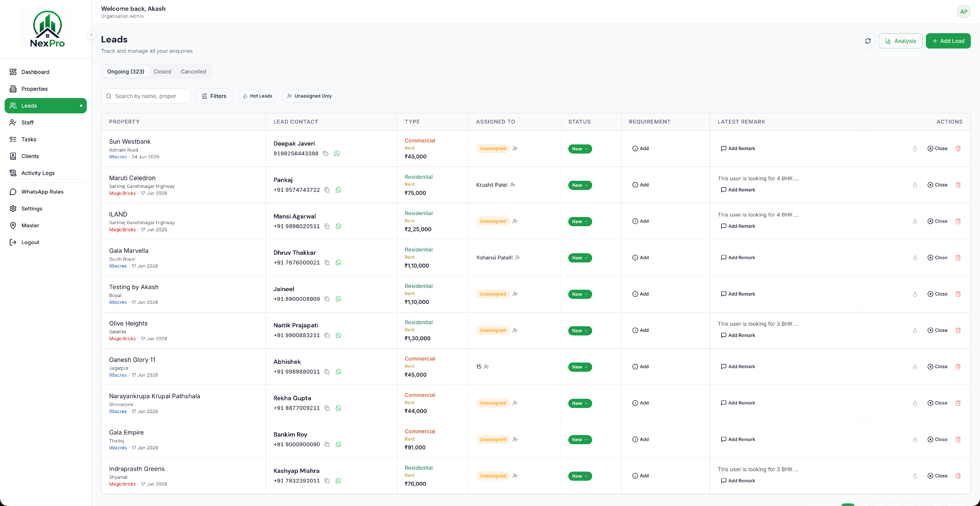This screenshot has width=980, height=506.
Task: Mark Ganesh Glory 11 lead as hot
Action: click(915, 367)
